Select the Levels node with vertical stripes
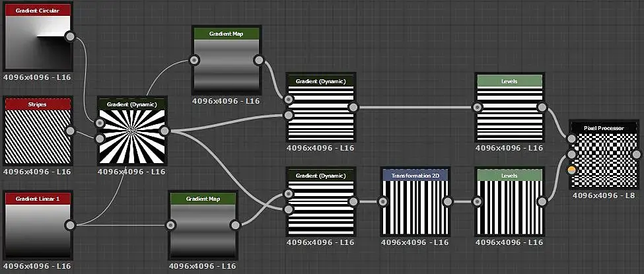644x274 pixels. (x=510, y=201)
